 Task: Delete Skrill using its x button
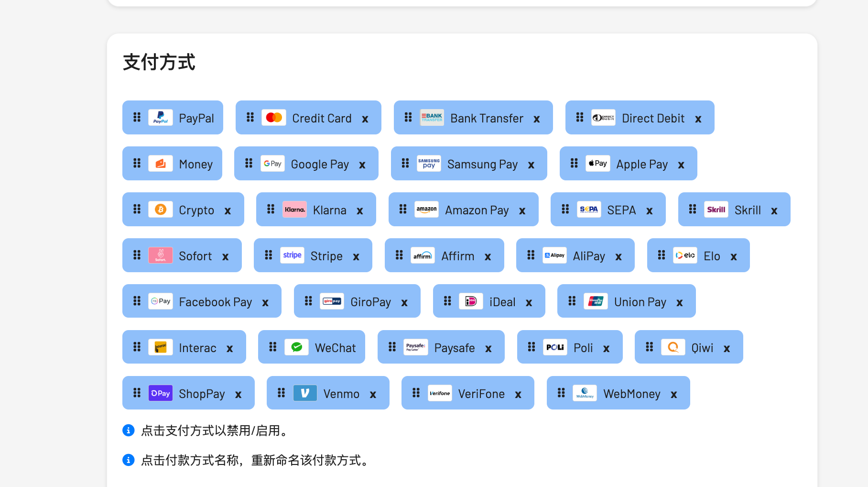(x=774, y=211)
